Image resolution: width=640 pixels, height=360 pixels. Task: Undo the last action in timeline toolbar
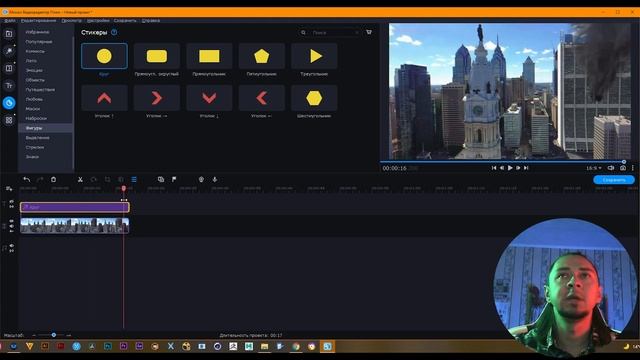27,180
